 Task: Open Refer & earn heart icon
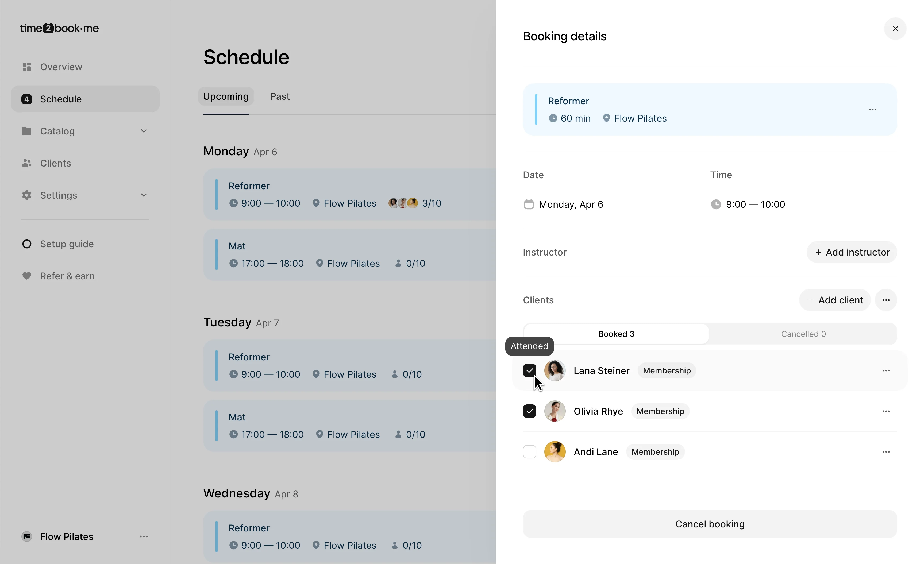click(27, 276)
